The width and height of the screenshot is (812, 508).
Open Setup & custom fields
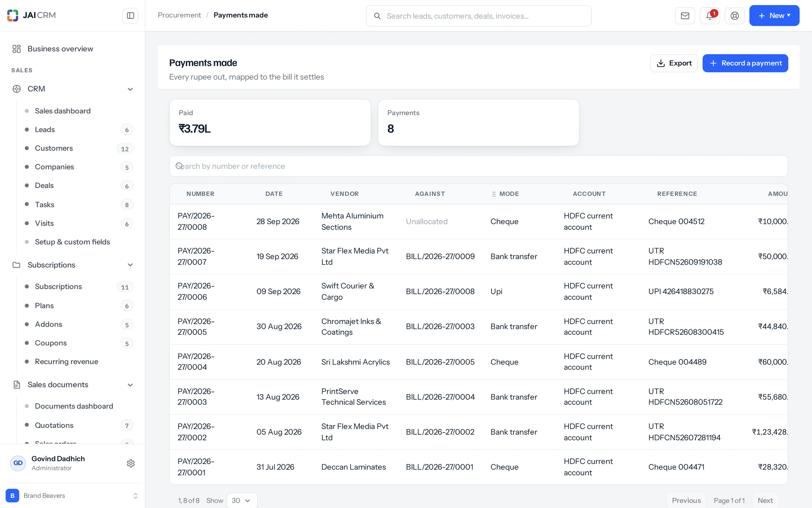click(x=72, y=242)
